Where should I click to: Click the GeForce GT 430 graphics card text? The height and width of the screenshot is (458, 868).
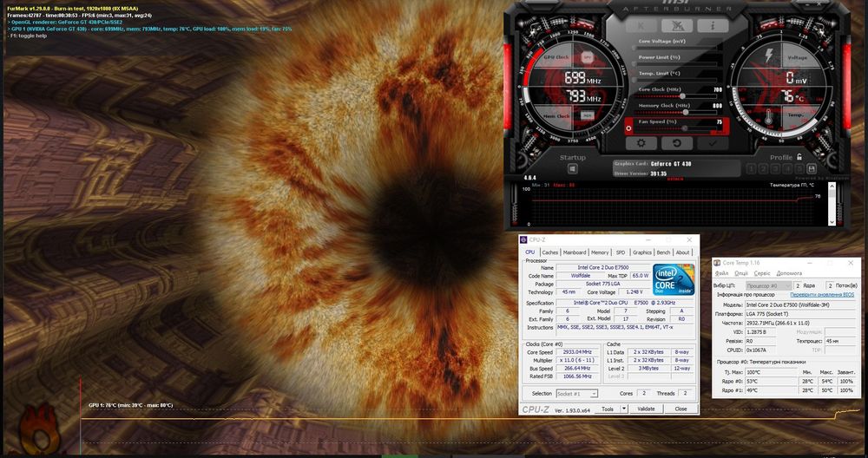[x=671, y=164]
